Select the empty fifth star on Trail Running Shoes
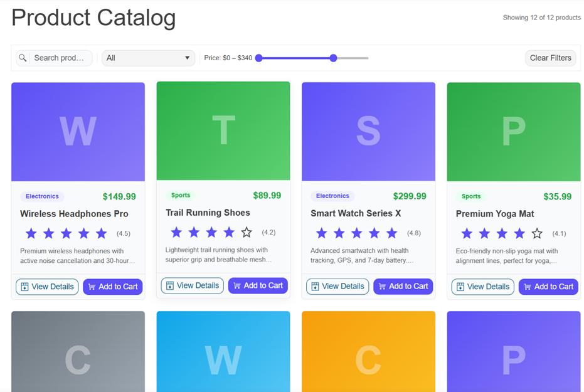The height and width of the screenshot is (392, 584). (x=247, y=232)
